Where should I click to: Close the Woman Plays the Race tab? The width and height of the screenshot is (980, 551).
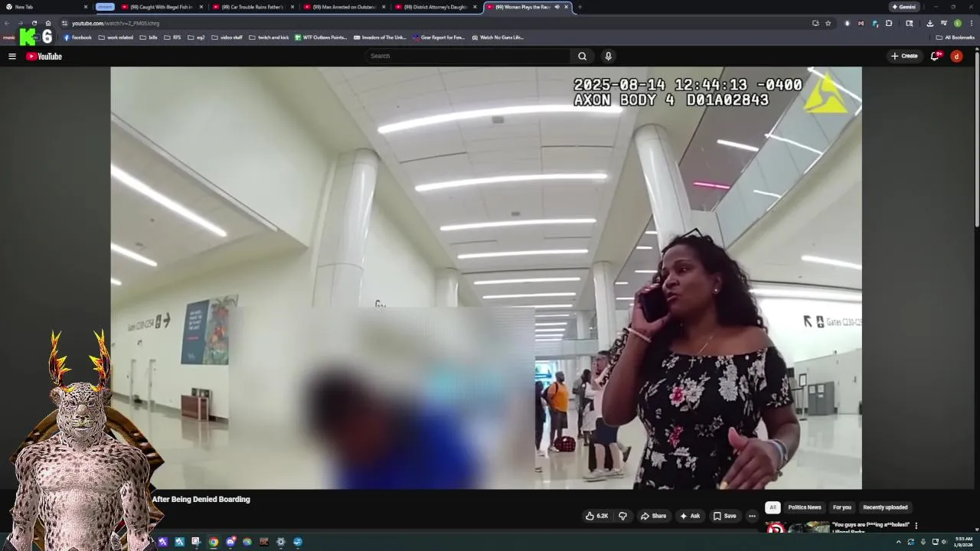coord(567,7)
